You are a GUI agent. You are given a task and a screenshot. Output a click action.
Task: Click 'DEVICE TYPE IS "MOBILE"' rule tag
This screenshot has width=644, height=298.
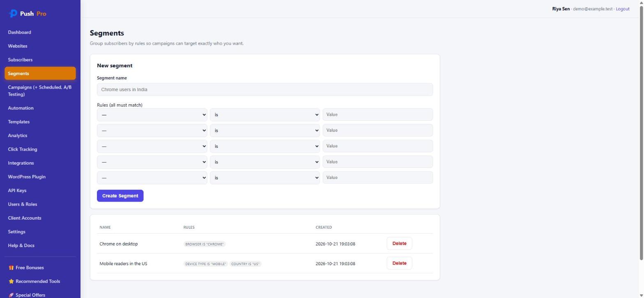point(205,264)
